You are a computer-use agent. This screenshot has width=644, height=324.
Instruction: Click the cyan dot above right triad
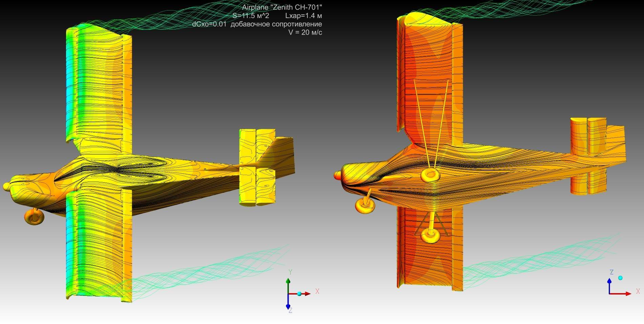click(x=620, y=278)
